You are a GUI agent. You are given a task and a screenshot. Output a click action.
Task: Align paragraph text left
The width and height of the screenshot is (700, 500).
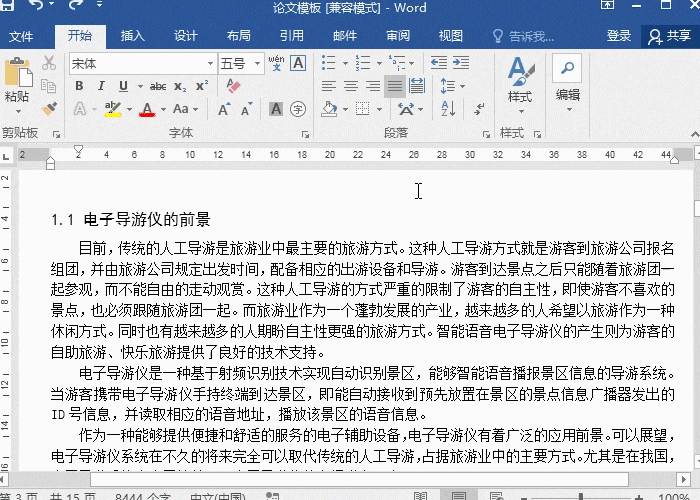click(x=329, y=86)
